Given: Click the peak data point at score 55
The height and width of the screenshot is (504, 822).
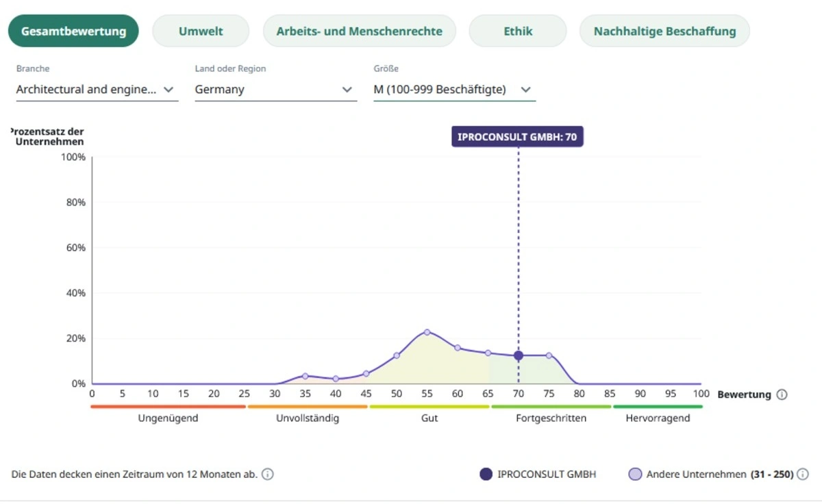Looking at the screenshot, I should [x=427, y=332].
